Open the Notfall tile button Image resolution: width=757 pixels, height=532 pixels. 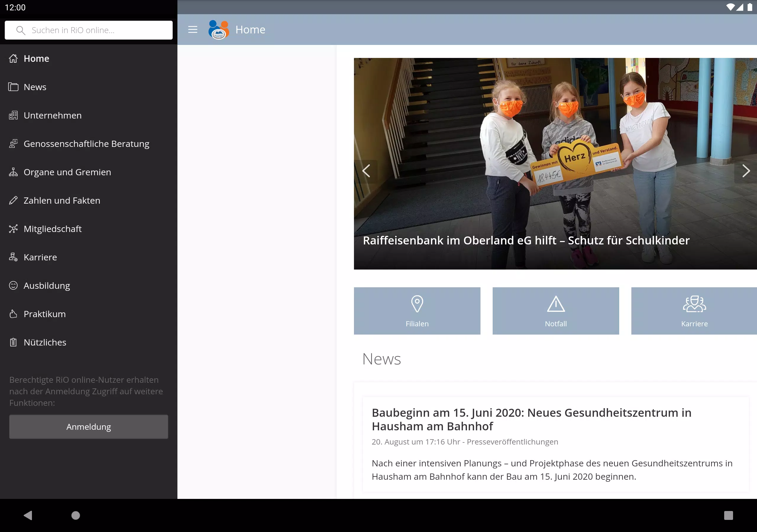point(556,311)
